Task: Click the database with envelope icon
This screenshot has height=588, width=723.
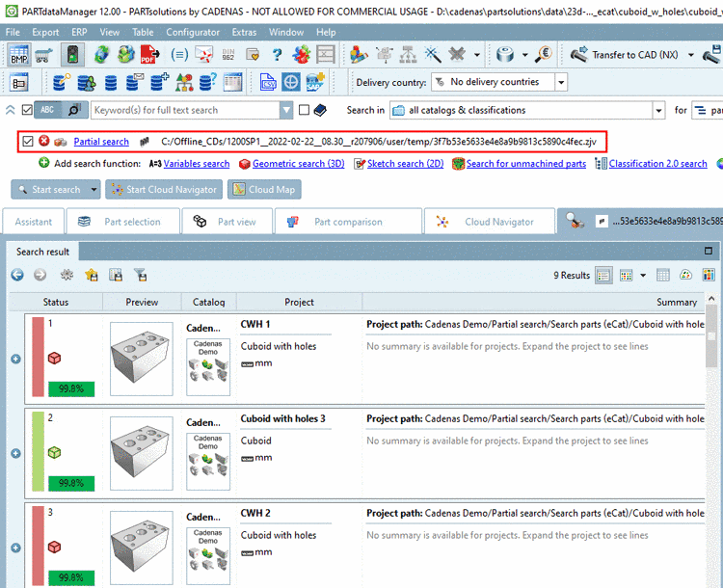Action: tap(135, 82)
